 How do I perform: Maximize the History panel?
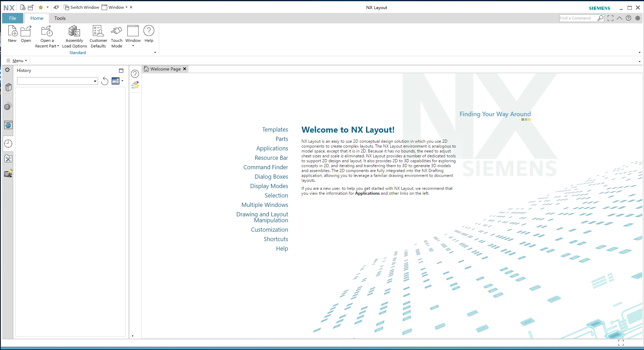[x=121, y=70]
